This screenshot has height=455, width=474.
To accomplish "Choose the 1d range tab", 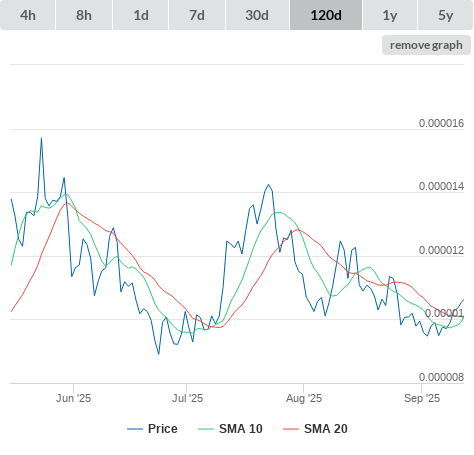I will pos(141,15).
